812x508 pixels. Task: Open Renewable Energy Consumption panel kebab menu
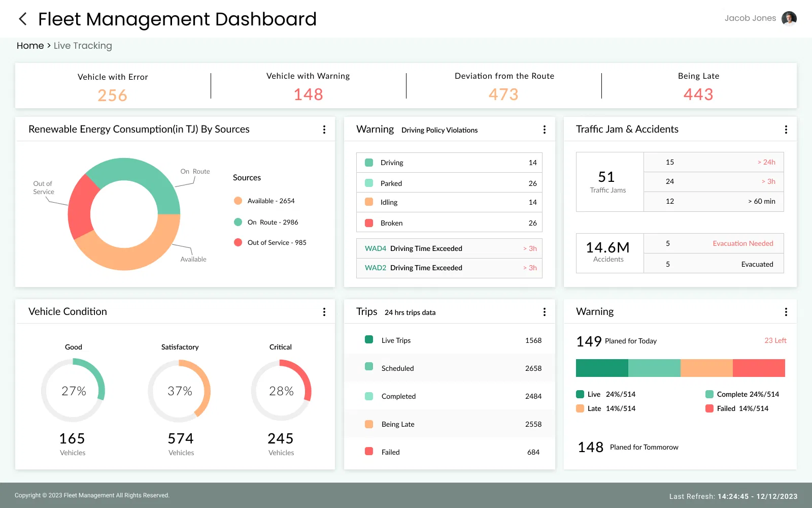tap(324, 130)
